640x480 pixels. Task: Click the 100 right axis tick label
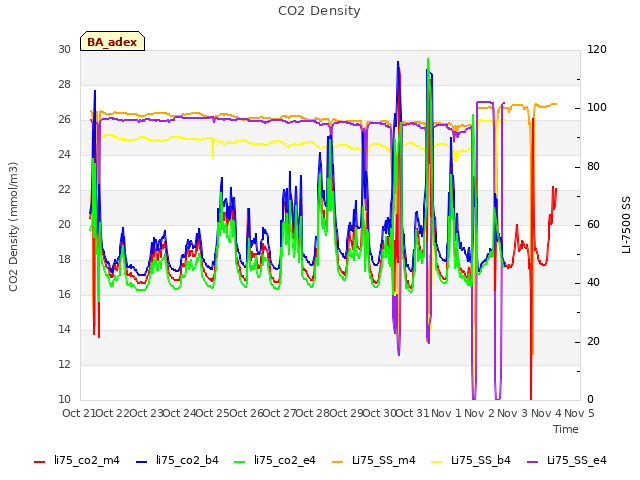pyautogui.click(x=597, y=108)
